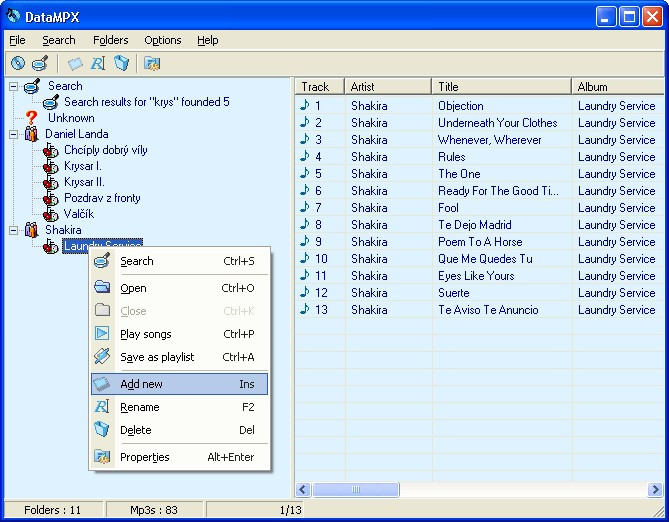669x522 pixels.
Task: Choose Search Ctrl+S in context menu
Action: coord(179,261)
